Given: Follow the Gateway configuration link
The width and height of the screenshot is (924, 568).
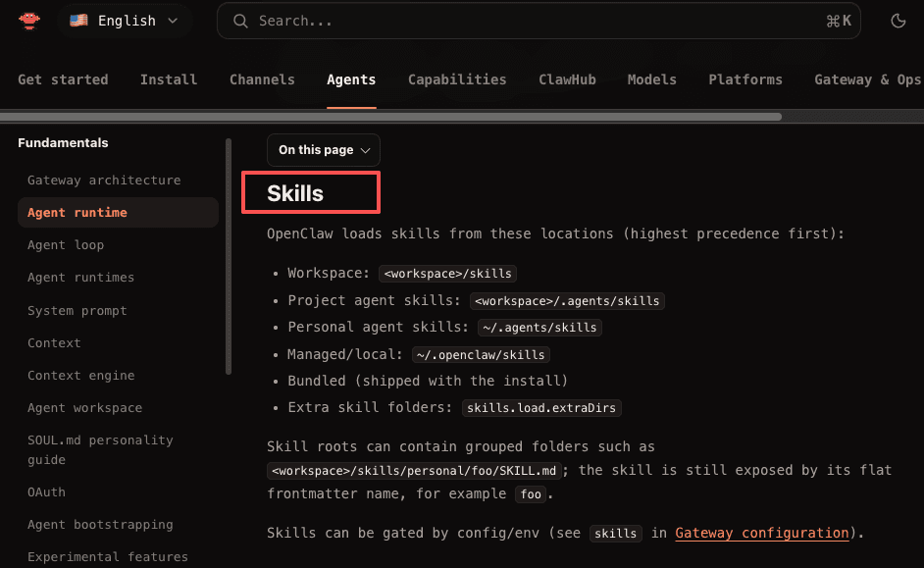Looking at the screenshot, I should [762, 534].
